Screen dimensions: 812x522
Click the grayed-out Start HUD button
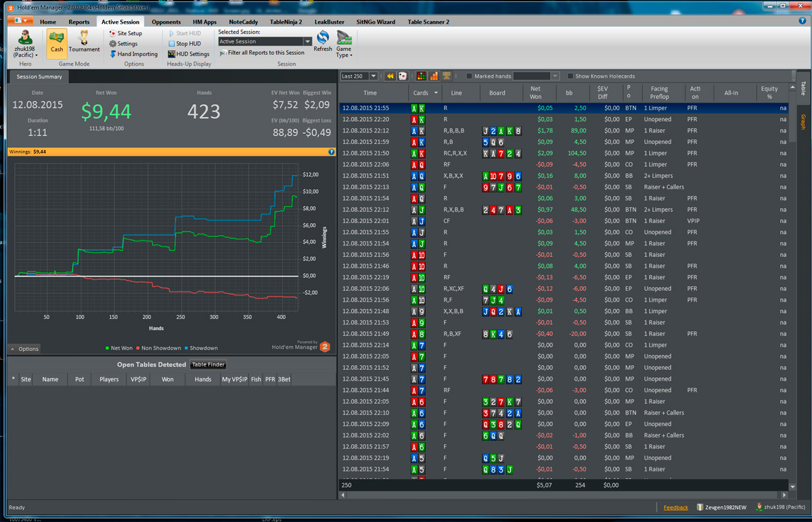(x=185, y=33)
